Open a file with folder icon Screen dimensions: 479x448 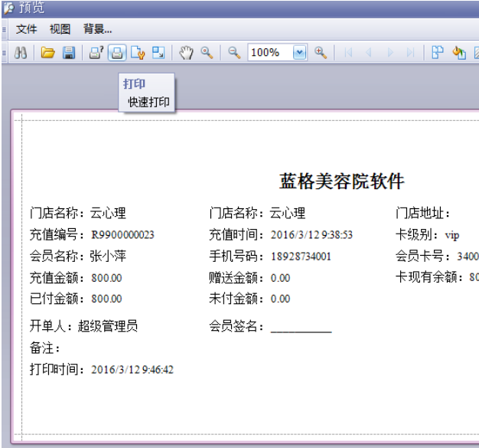tap(47, 53)
